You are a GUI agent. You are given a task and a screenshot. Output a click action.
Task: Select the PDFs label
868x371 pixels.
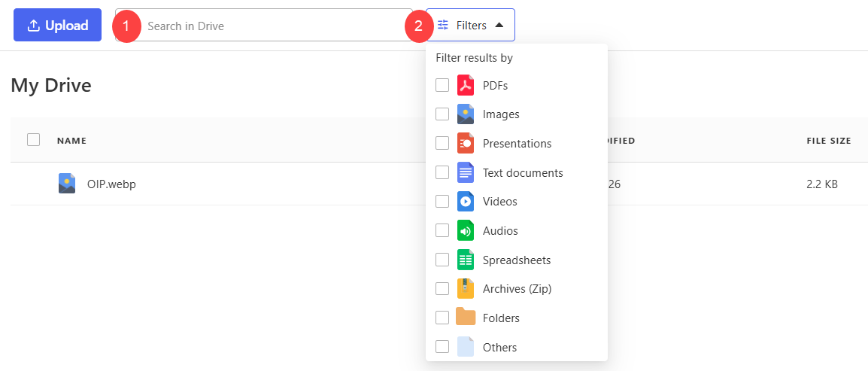click(x=496, y=86)
